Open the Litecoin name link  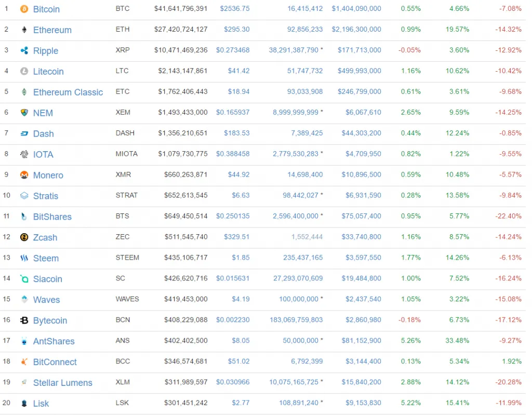[48, 72]
